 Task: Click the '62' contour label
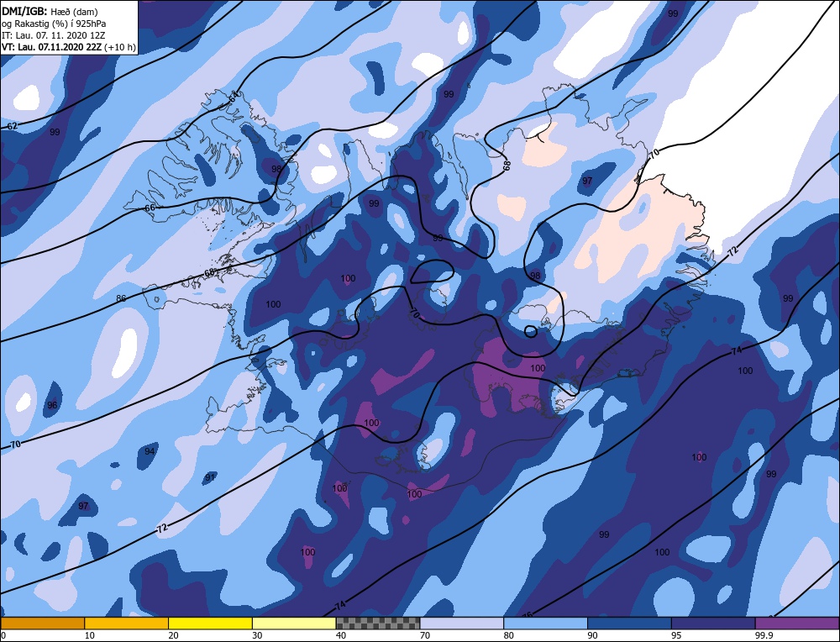click(12, 127)
